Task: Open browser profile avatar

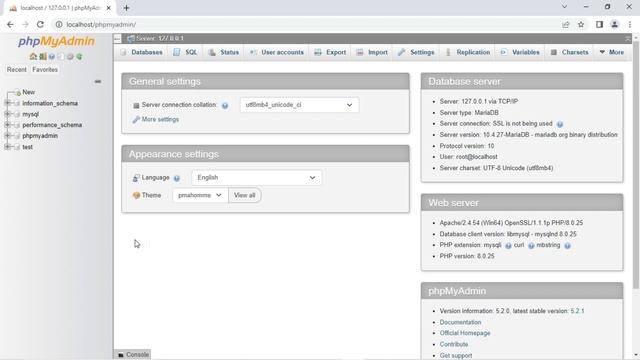Action: tap(614, 24)
